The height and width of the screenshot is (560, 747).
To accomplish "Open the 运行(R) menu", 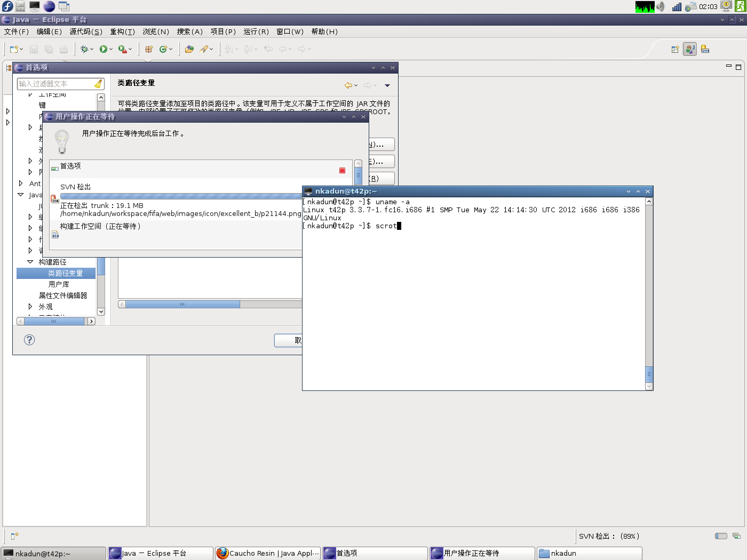I will tap(256, 31).
